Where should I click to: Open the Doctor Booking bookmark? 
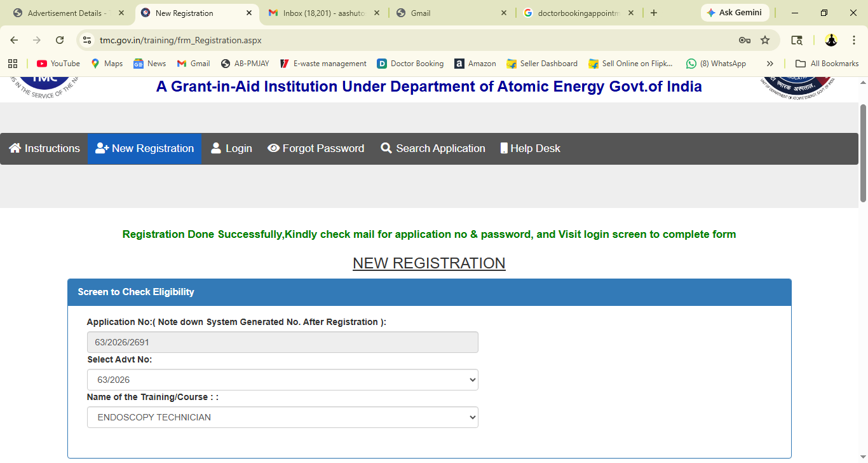[x=410, y=64]
